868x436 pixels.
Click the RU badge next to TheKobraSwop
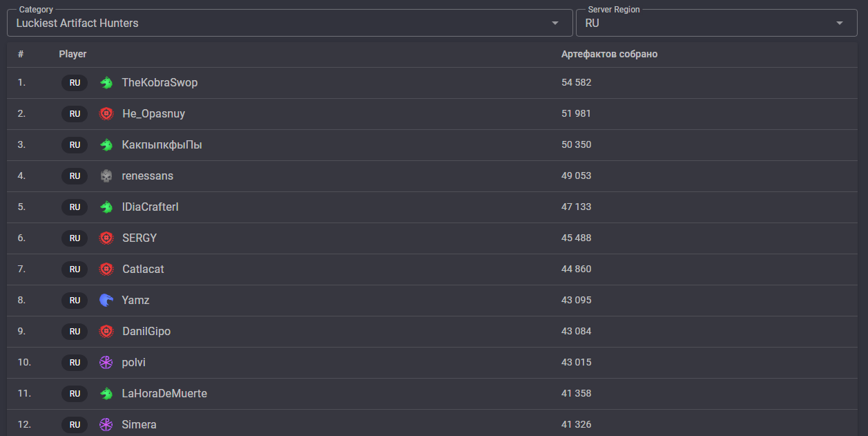pyautogui.click(x=75, y=83)
